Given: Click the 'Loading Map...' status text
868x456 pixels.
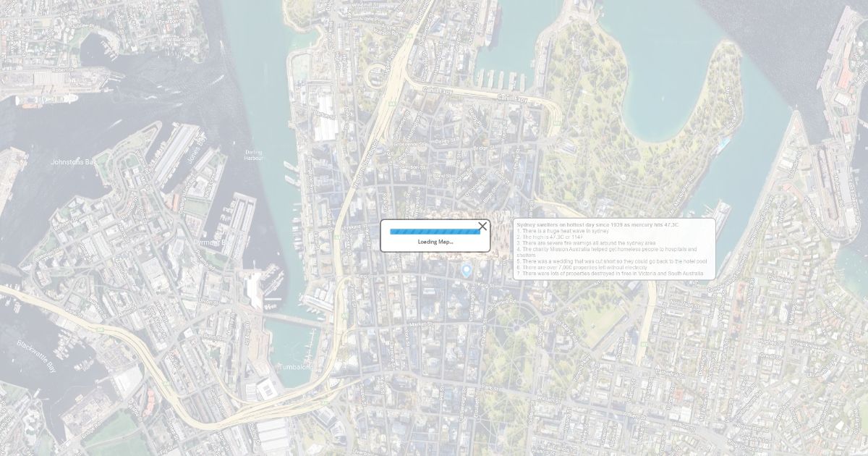Looking at the screenshot, I should 435,242.
